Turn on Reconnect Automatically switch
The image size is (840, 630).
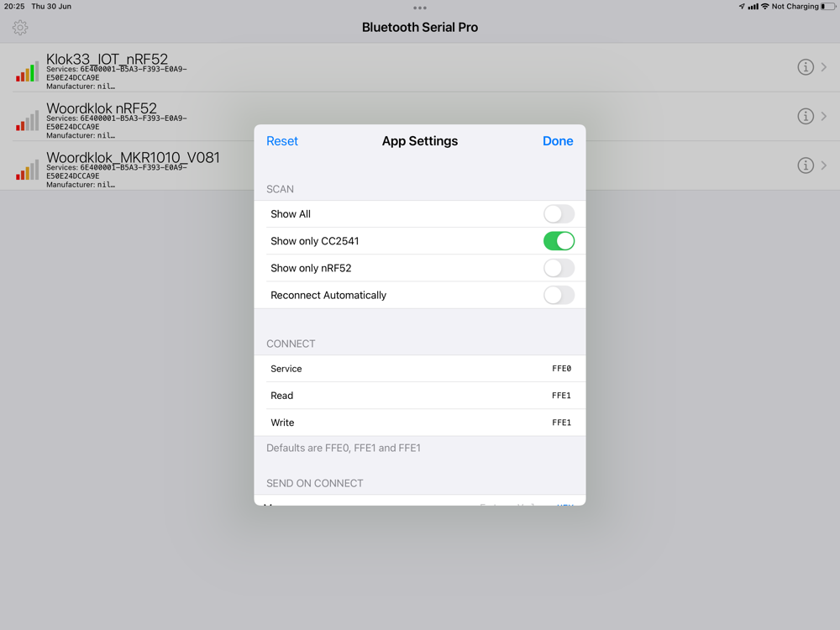click(559, 295)
